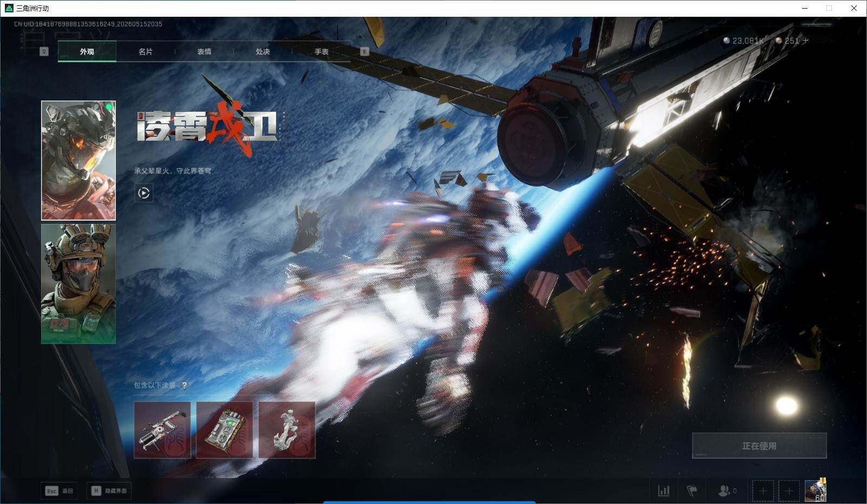
Task: Select the 处决 tab
Action: [262, 51]
